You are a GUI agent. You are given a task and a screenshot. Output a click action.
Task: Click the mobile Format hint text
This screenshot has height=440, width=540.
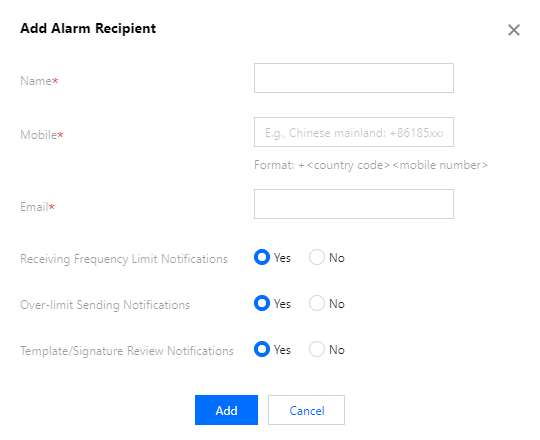point(371,165)
